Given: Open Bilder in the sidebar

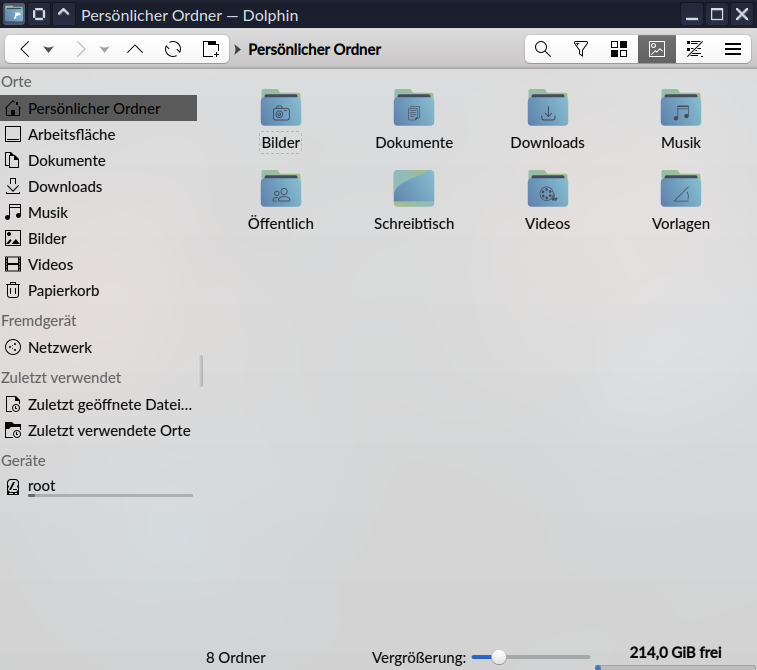Looking at the screenshot, I should (98, 238).
